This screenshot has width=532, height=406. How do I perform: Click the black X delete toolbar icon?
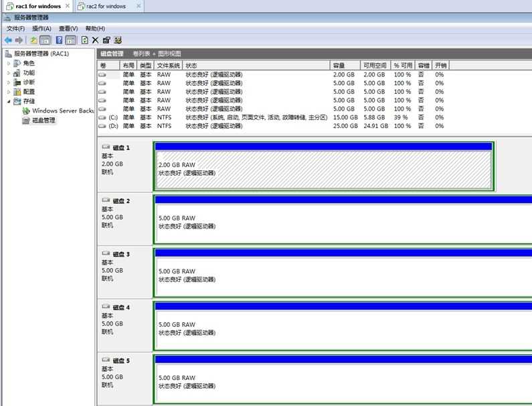tap(95, 40)
